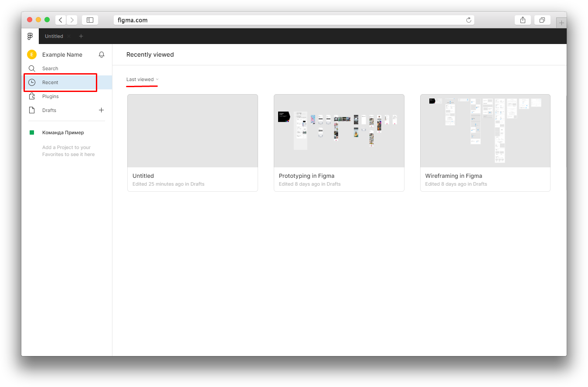Select Recent in the sidebar
The image size is (588, 387).
[67, 82]
